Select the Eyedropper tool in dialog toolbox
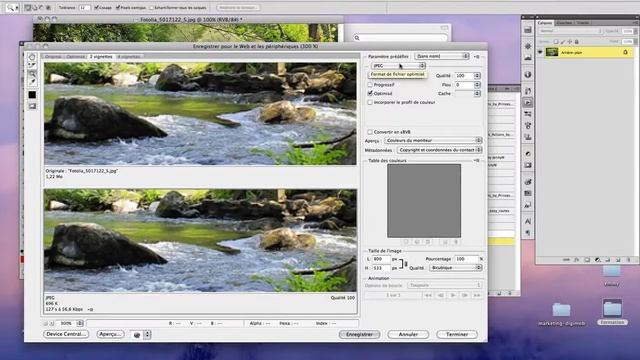This screenshot has width=640, height=360. [32, 82]
